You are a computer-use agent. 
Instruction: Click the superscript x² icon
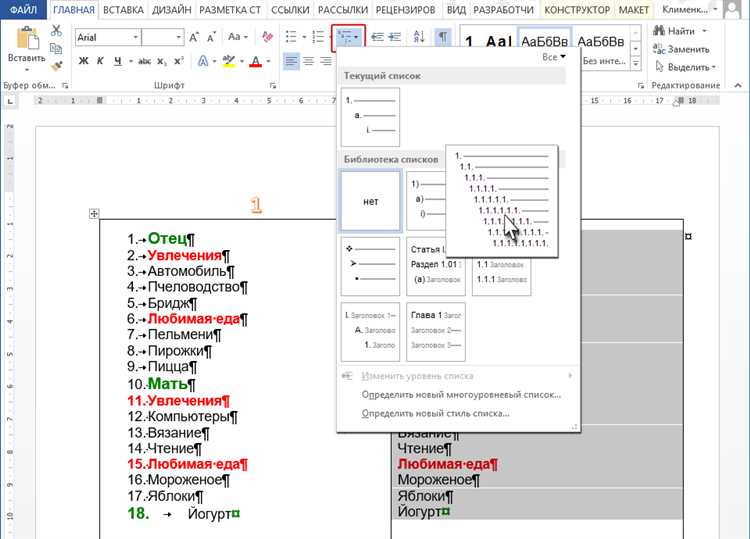click(178, 61)
